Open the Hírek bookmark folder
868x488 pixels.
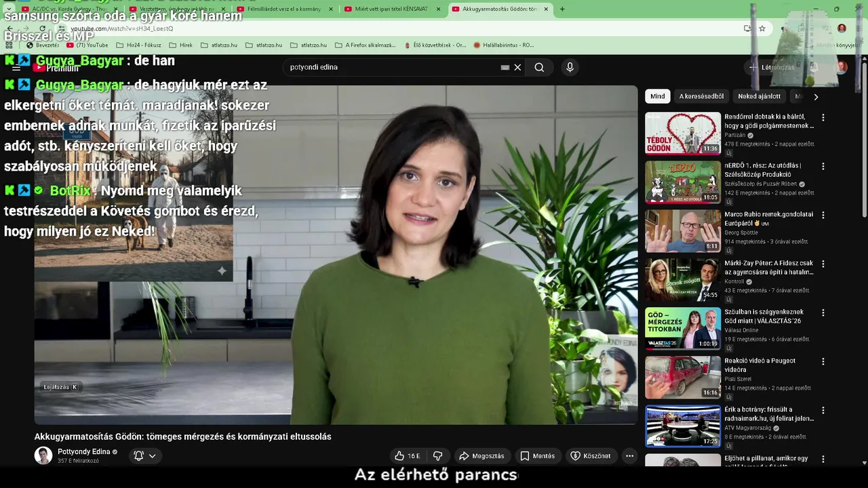(180, 45)
